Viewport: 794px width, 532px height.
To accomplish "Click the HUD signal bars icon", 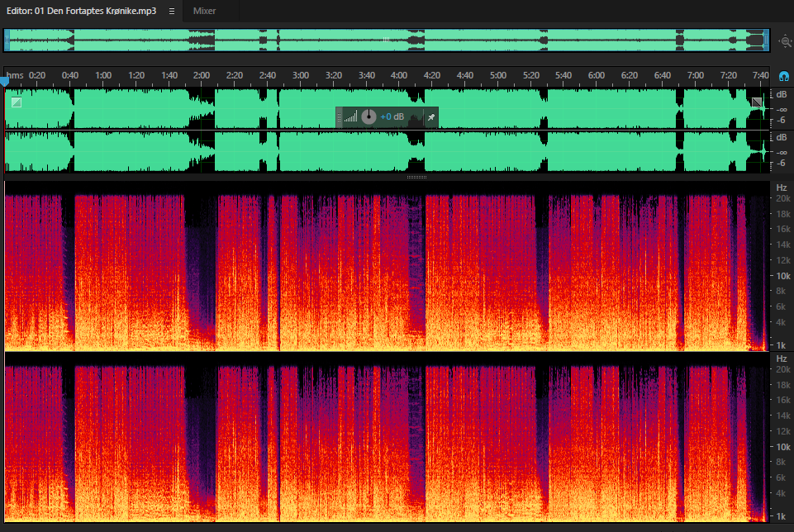I will click(x=350, y=117).
